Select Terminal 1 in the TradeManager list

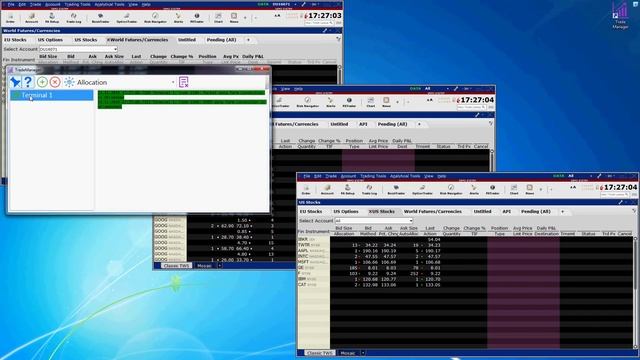point(51,95)
